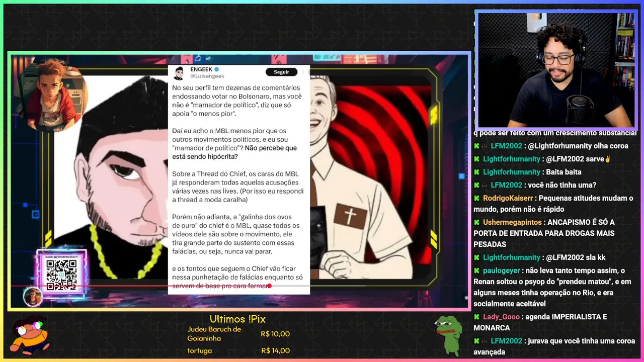Image resolution: width=644 pixels, height=362 pixels.
Task: Click the Kick badge on the 'Baita baita' message
Action: point(476,172)
